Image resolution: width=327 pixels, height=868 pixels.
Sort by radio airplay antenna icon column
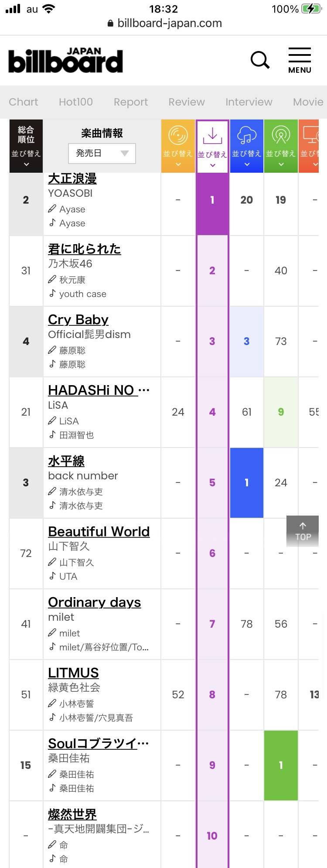click(281, 146)
